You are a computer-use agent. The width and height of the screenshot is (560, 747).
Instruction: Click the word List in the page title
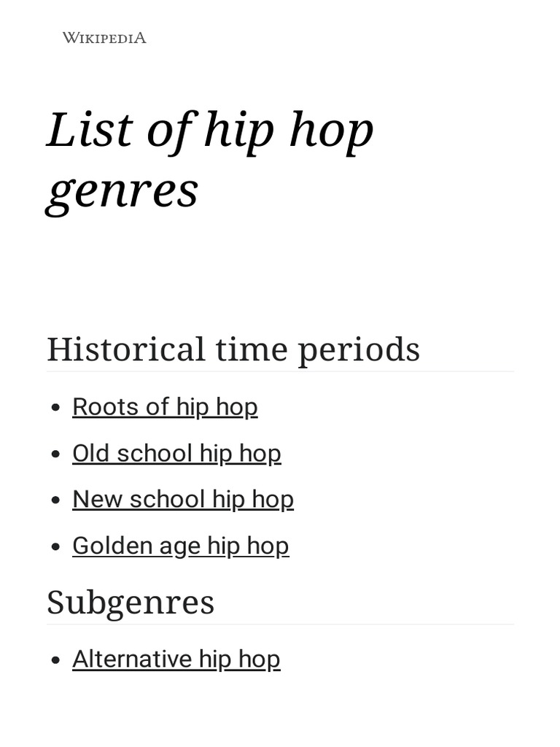click(x=90, y=130)
